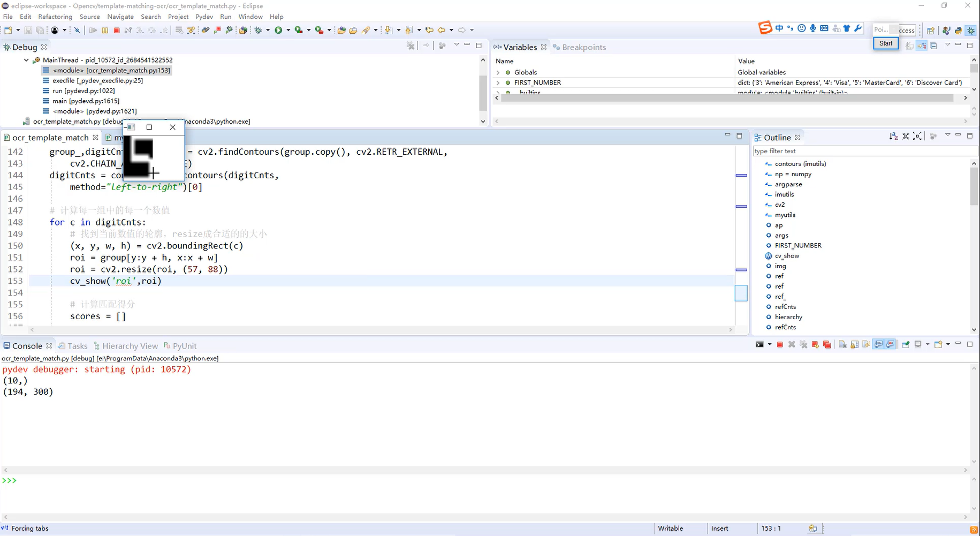The image size is (980, 536).
Task: Collapse the MainThread tree node
Action: (26, 60)
